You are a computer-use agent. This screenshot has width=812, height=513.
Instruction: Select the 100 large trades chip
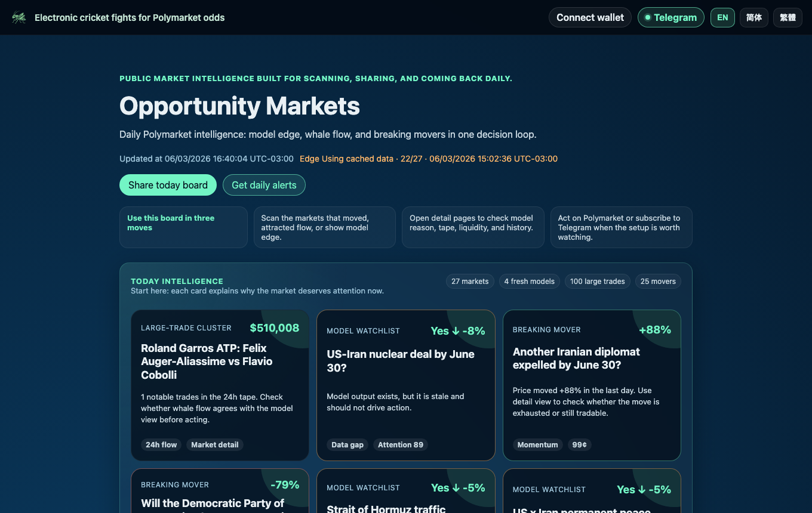coord(597,281)
